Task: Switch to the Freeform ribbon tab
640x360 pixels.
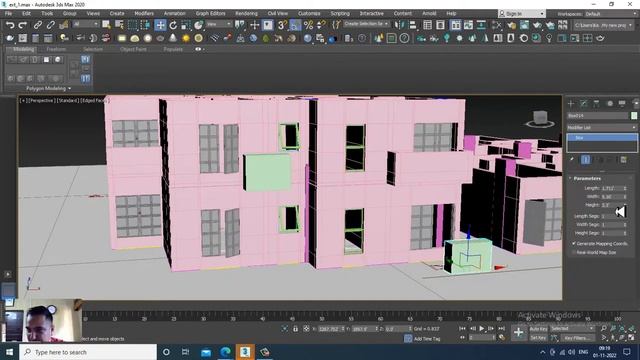Action: pyautogui.click(x=56, y=49)
